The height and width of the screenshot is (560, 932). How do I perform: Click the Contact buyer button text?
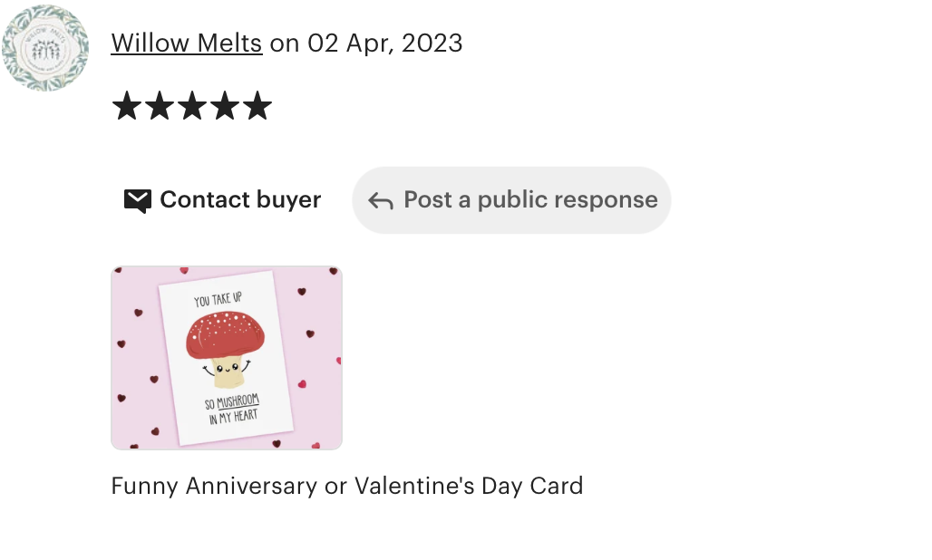click(240, 200)
